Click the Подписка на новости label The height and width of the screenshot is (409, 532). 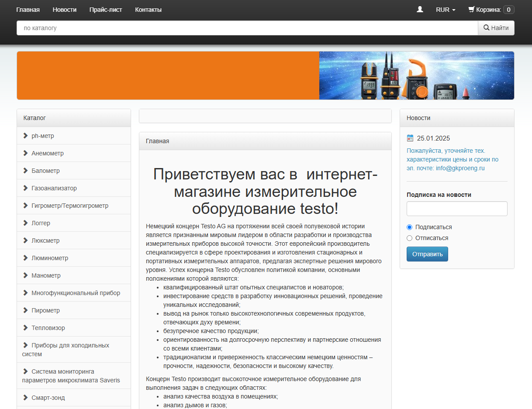439,195
